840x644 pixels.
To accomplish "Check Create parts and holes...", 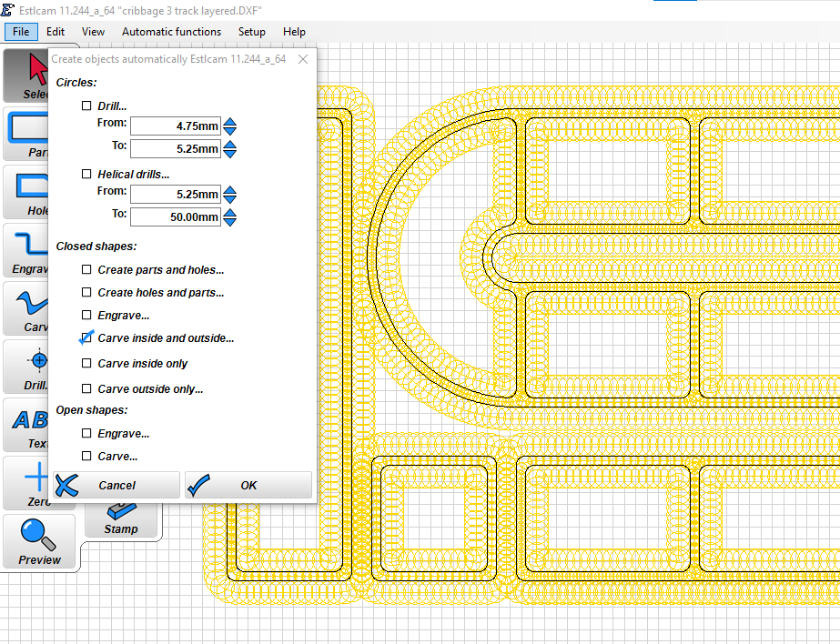I will [86, 269].
